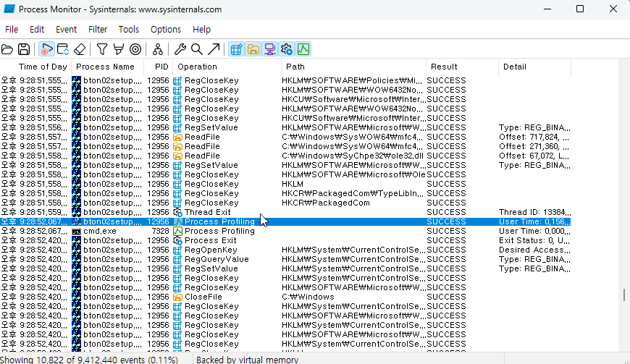Click the Process Name column header
This screenshot has width=630, height=364.
[105, 67]
